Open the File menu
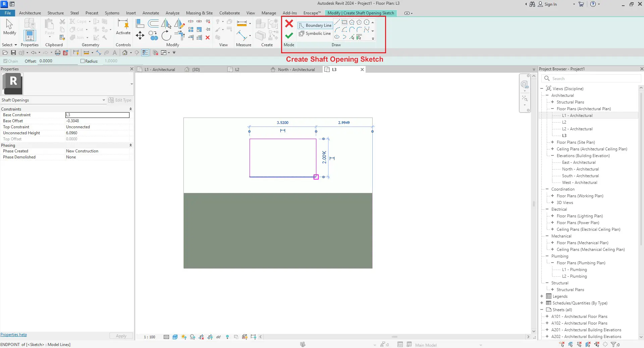644x348 pixels. (x=8, y=13)
